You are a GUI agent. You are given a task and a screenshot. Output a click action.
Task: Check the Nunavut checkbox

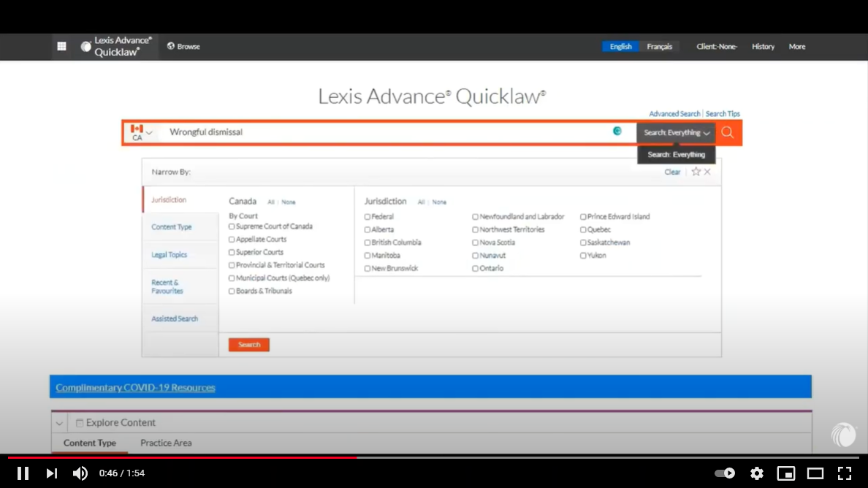tap(475, 256)
